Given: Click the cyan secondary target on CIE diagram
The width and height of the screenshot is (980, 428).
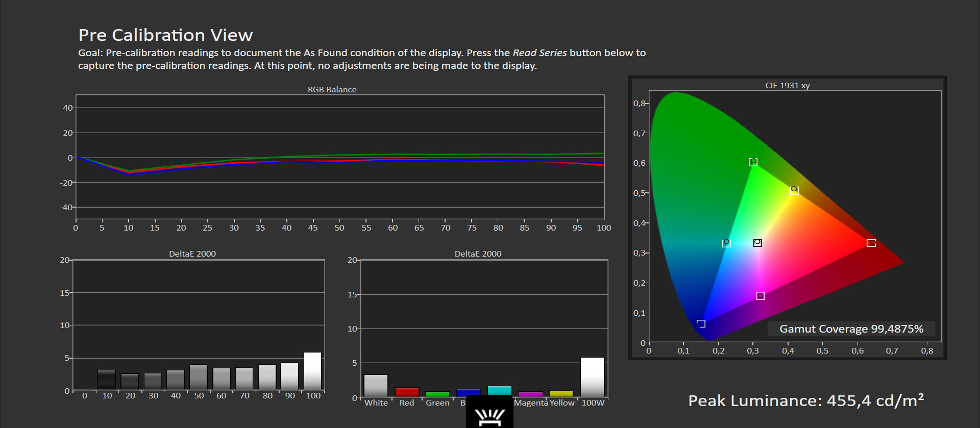Looking at the screenshot, I should (x=726, y=243).
